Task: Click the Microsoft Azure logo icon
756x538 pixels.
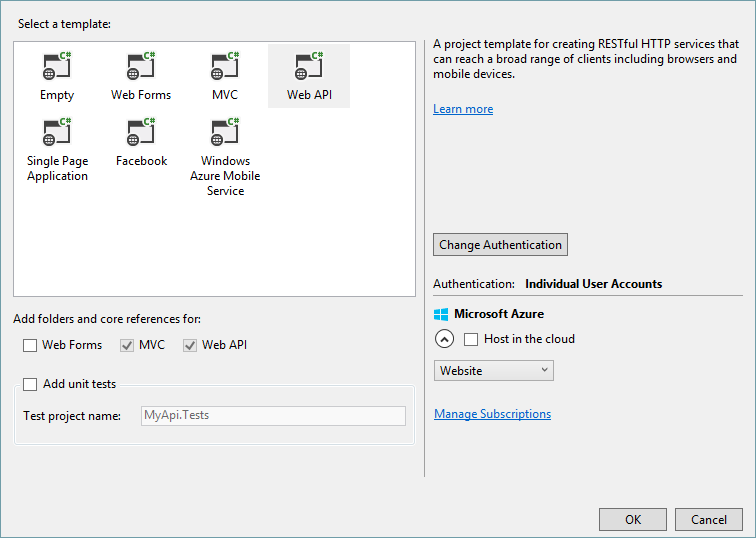Action: pos(441,314)
